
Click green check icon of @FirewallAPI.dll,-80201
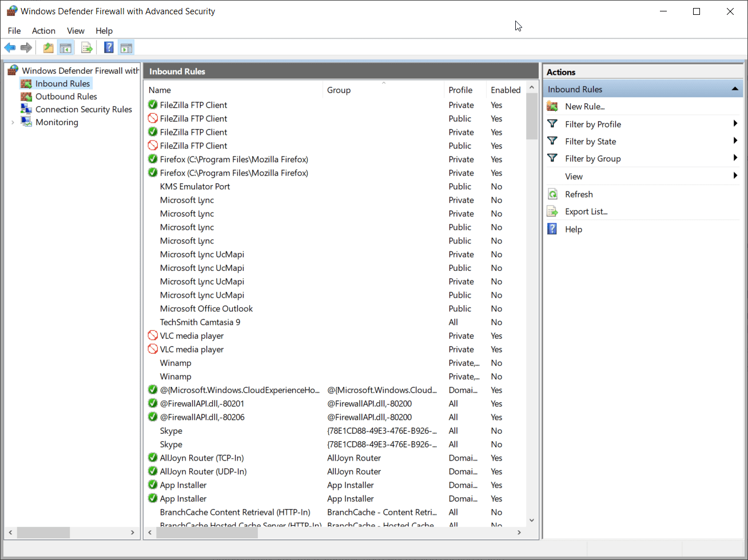[153, 403]
